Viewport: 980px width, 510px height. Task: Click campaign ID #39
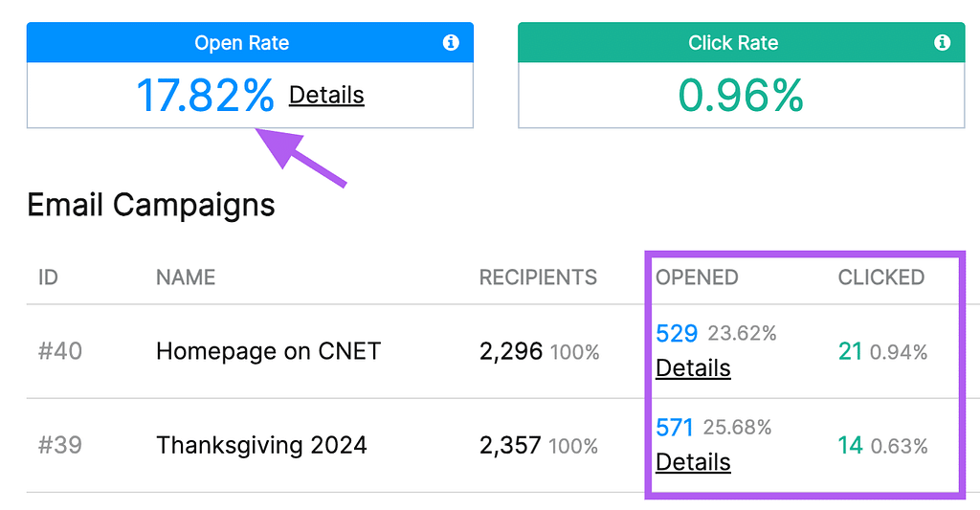point(60,446)
